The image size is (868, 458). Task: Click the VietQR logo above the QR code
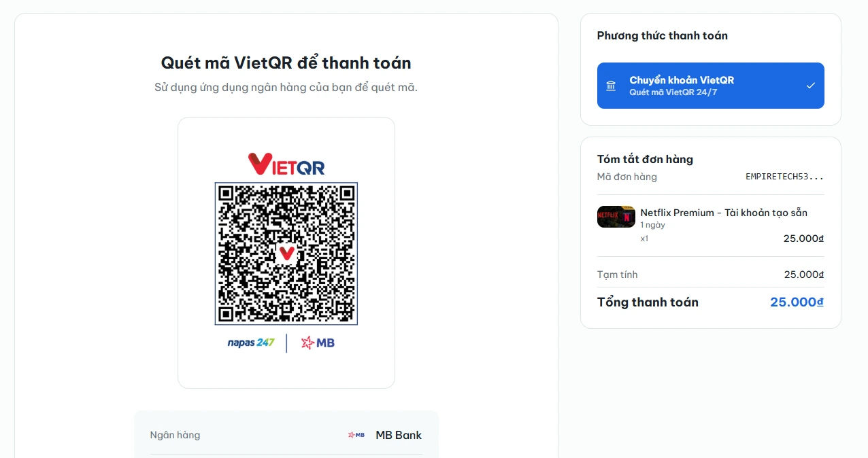click(x=286, y=164)
